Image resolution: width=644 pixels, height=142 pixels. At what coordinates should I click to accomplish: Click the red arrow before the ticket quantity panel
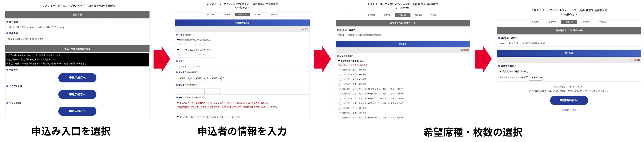pos(483,59)
